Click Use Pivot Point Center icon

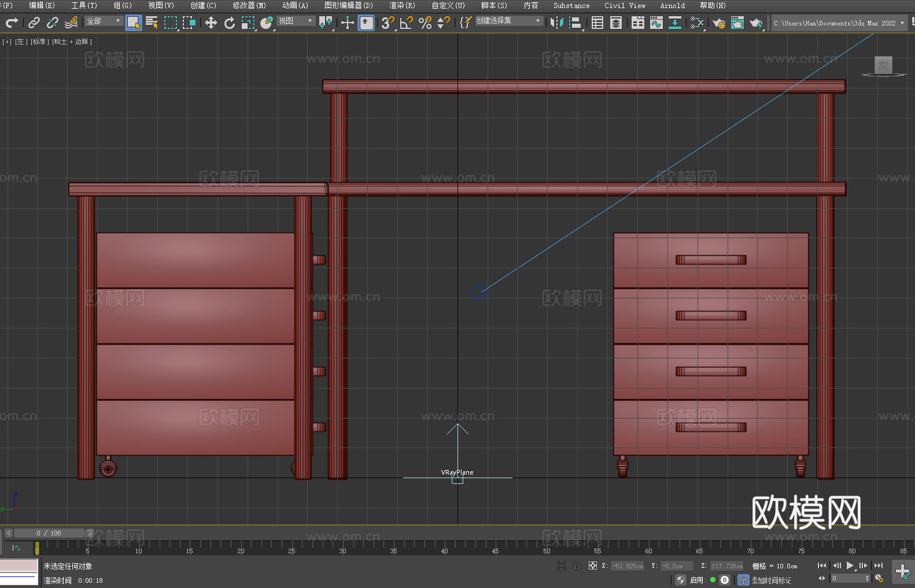pos(326,23)
